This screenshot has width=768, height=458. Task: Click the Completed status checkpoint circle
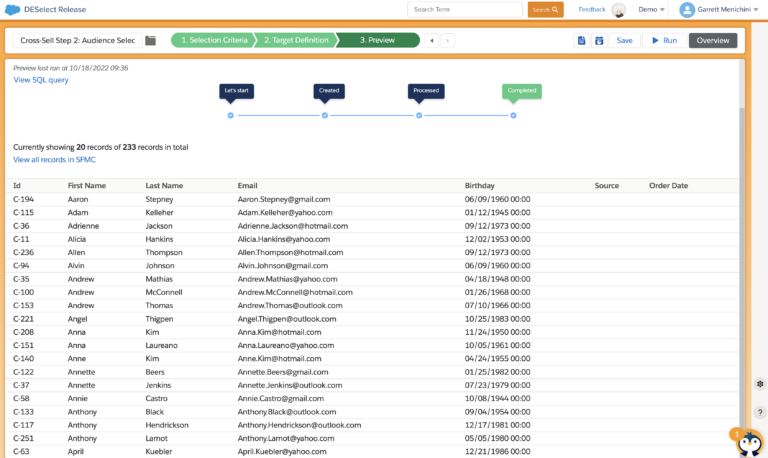[513, 115]
